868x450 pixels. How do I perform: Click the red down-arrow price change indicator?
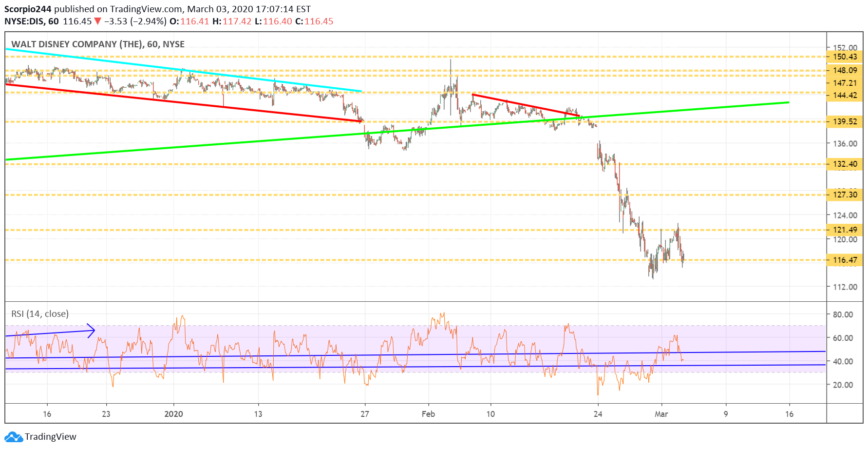coord(97,21)
